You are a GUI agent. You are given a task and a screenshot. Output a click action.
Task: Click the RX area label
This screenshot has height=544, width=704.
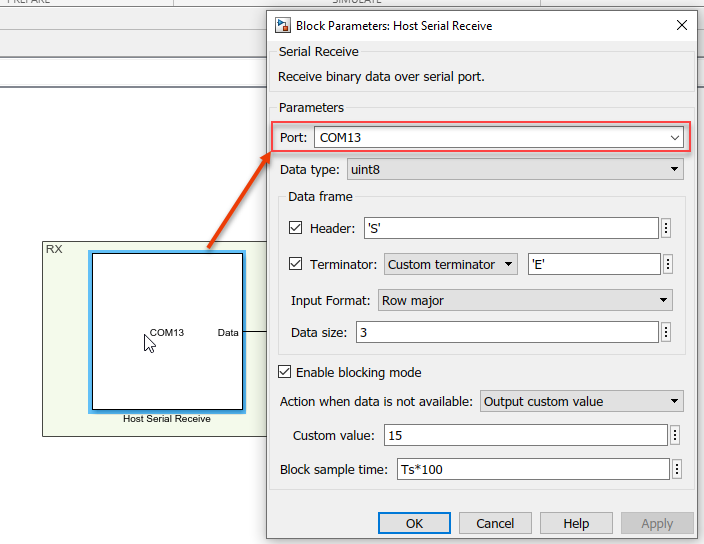click(54, 249)
